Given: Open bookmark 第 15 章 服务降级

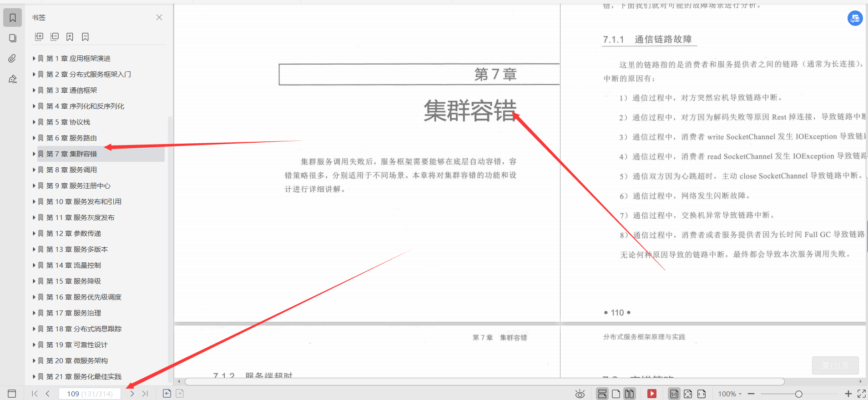Looking at the screenshot, I should pos(74,281).
